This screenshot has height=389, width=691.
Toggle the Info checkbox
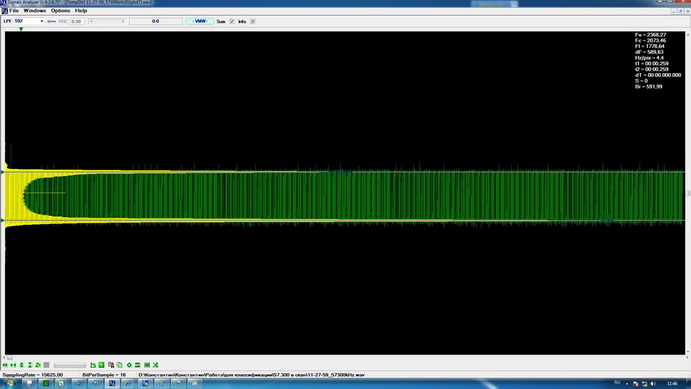click(x=253, y=21)
